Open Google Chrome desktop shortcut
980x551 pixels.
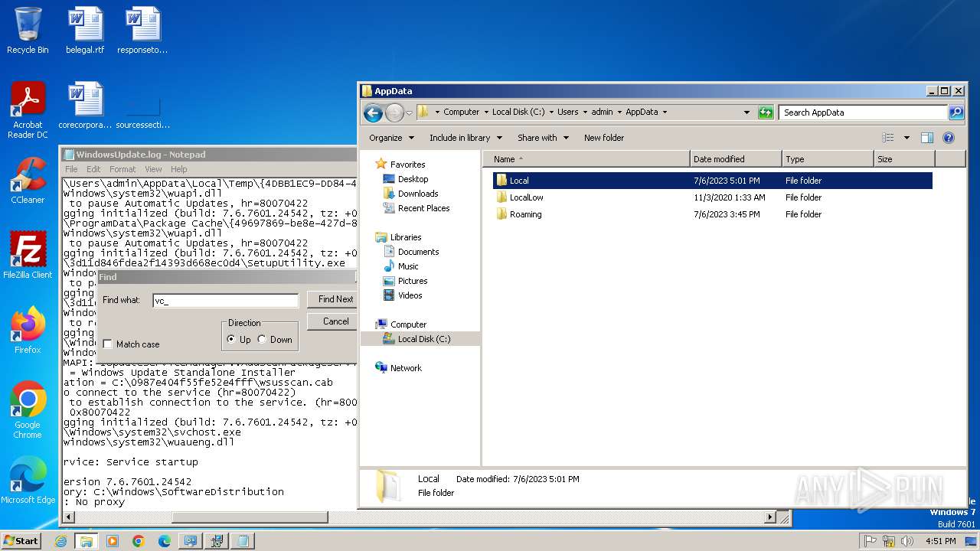click(28, 410)
